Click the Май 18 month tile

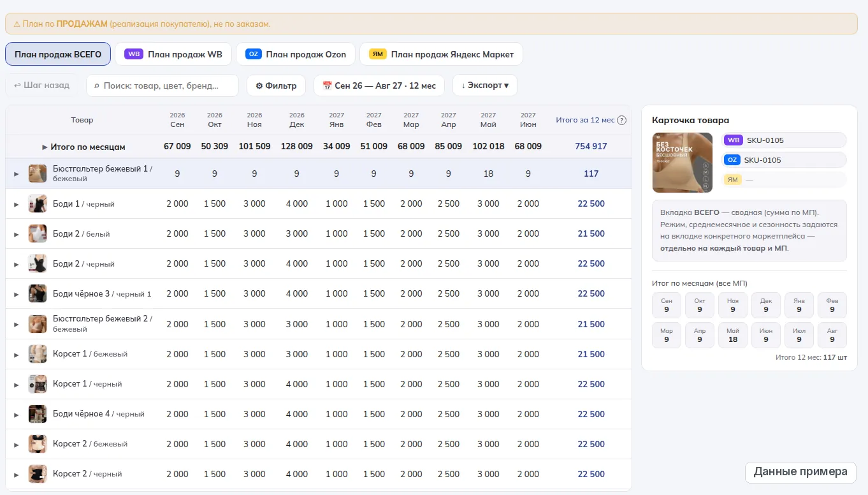click(x=733, y=335)
